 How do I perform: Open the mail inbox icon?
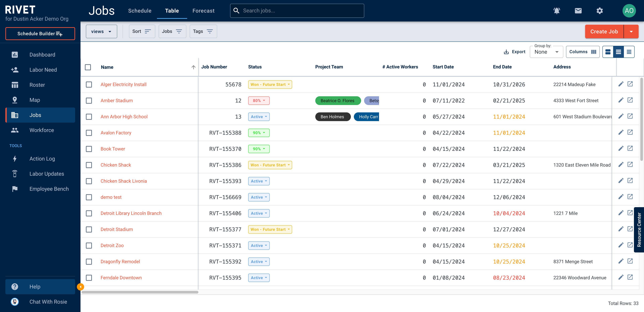[578, 11]
